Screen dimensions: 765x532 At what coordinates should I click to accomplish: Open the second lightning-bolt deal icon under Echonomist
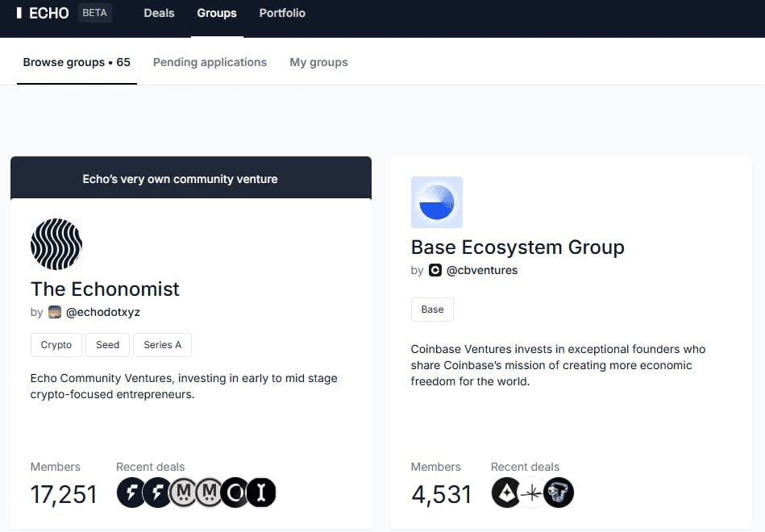pos(157,493)
